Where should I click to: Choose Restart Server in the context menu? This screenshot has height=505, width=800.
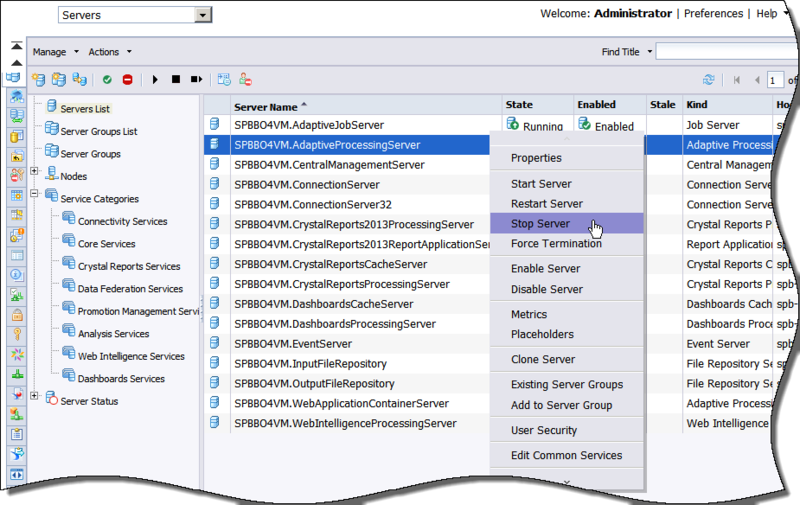click(x=566, y=204)
